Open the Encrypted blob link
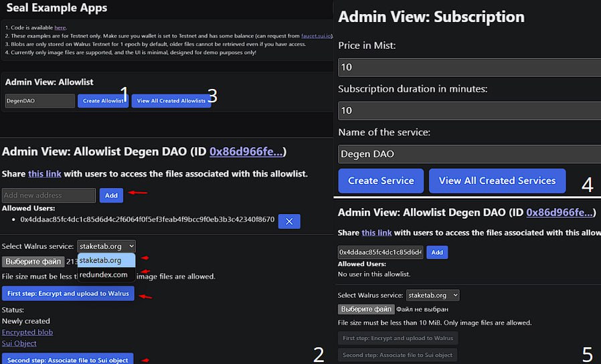Image resolution: width=601 pixels, height=364 pixels. 27,332
